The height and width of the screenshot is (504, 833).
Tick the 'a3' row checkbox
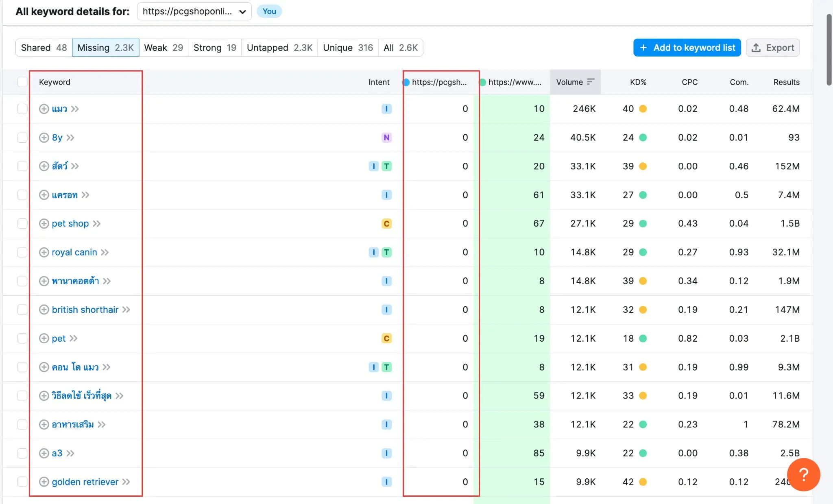[22, 453]
